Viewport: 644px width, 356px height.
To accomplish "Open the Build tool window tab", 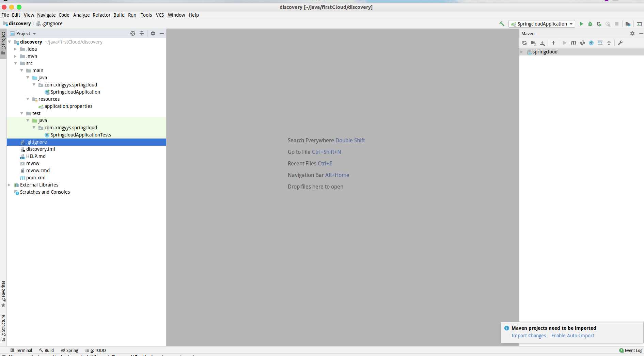I will coord(46,350).
